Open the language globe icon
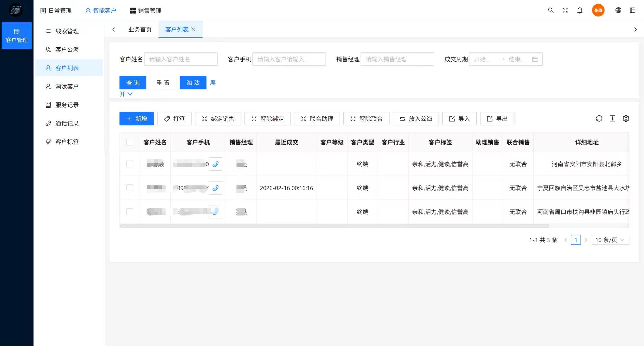 pos(618,10)
